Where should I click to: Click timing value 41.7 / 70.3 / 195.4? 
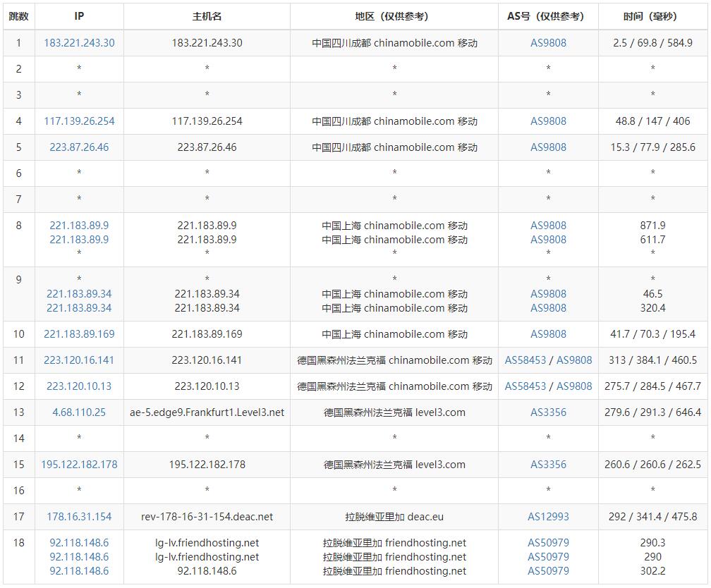652,334
